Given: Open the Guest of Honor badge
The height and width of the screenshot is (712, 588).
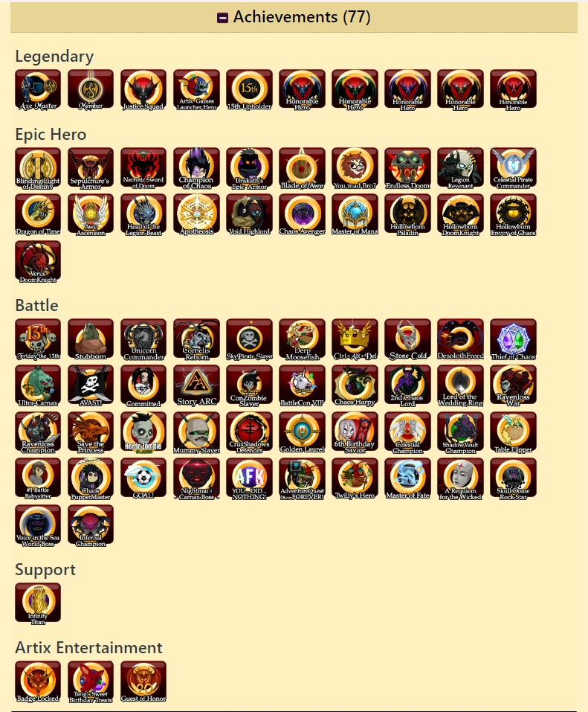Looking at the screenshot, I should 143,682.
